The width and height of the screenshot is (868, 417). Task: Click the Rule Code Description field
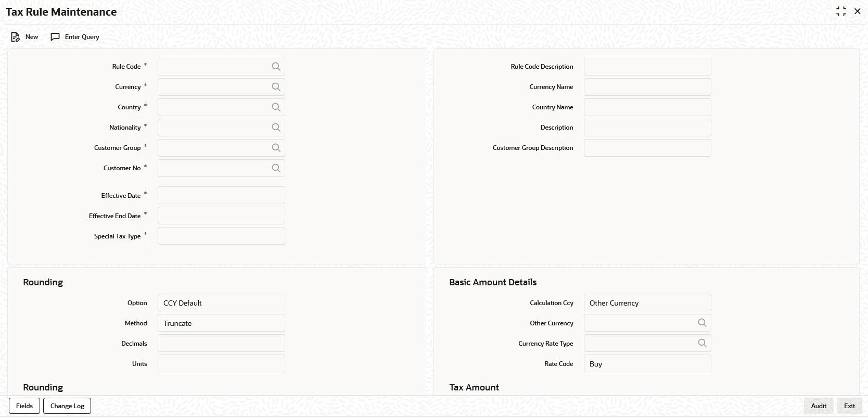pyautogui.click(x=647, y=67)
